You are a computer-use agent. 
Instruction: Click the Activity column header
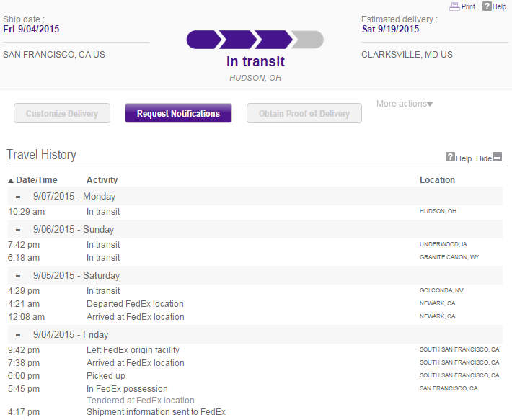click(102, 180)
